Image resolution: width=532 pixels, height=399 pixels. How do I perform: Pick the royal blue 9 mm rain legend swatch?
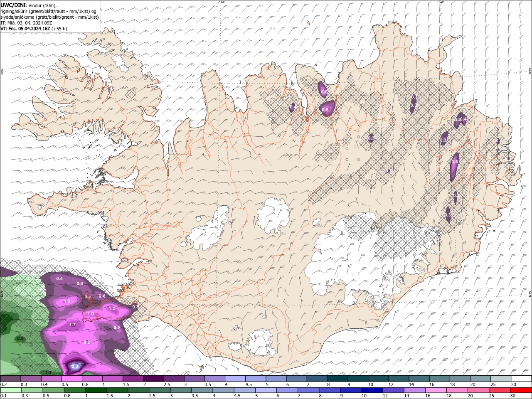(x=350, y=390)
